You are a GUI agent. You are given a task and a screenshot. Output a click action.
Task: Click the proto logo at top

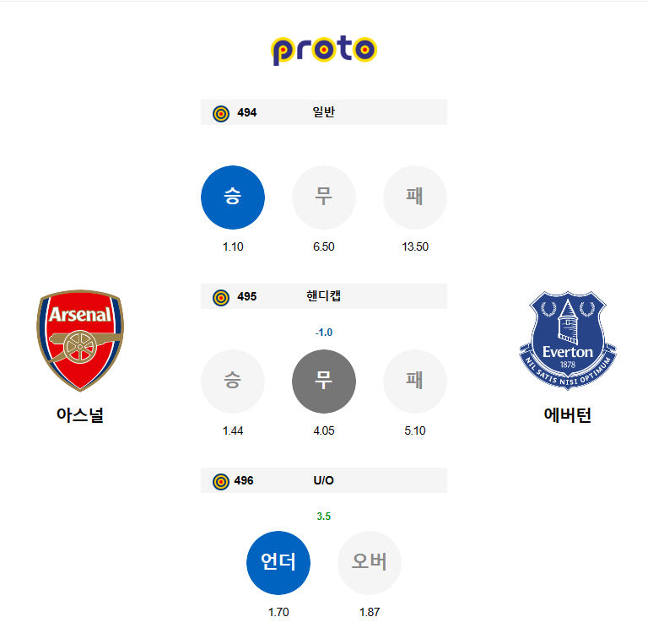coord(324,50)
